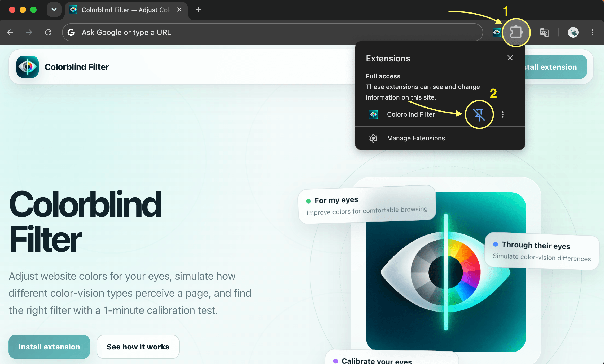Click the Colorblind Filter icon in the extensions list
Viewport: 604px width, 364px height.
tap(373, 114)
